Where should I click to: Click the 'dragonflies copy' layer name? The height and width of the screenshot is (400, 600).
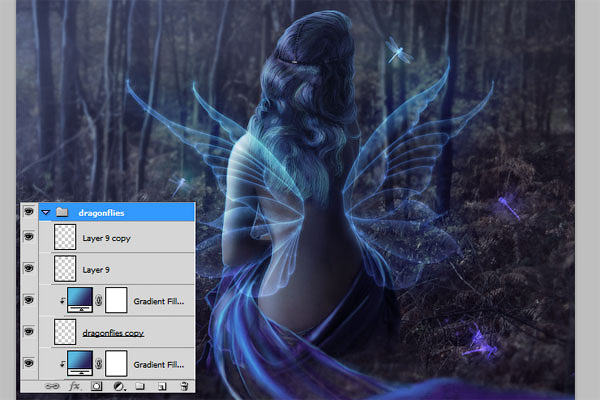pos(113,333)
